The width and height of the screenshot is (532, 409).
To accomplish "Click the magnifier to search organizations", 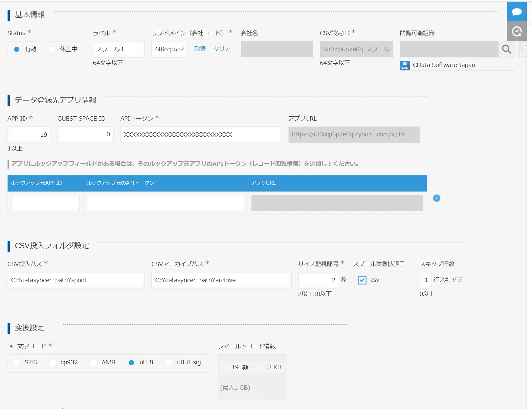I will coord(506,49).
